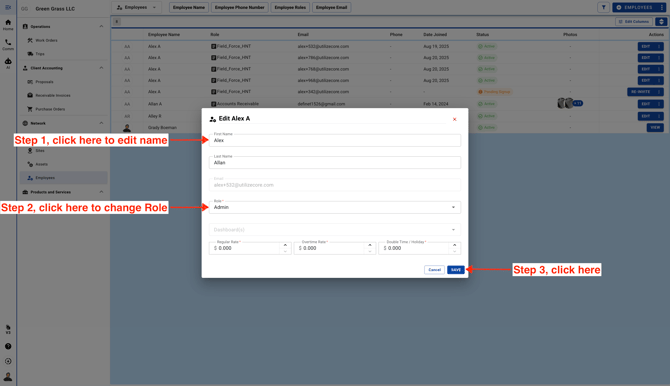The height and width of the screenshot is (386, 670).
Task: Open the Comm phone icon
Action: coord(8,44)
